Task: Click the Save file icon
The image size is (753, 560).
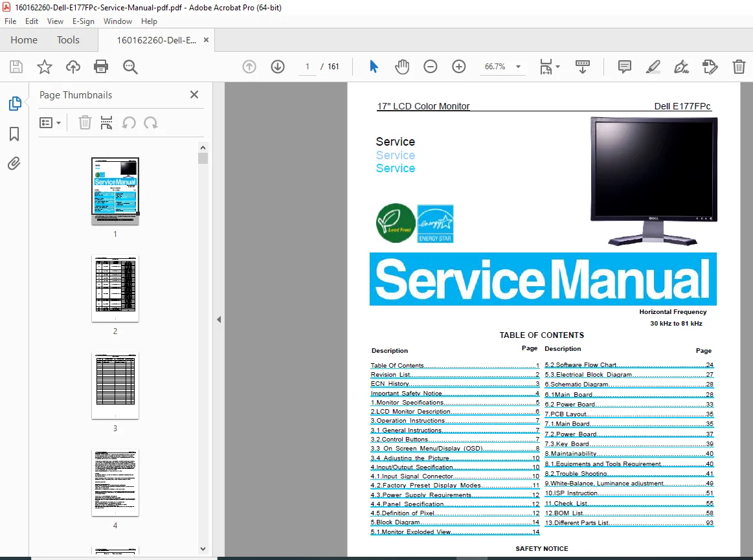Action: (16, 67)
